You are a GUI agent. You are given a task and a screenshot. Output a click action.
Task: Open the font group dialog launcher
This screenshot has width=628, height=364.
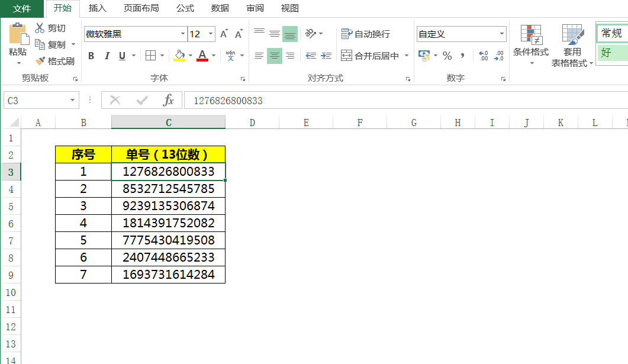point(243,79)
